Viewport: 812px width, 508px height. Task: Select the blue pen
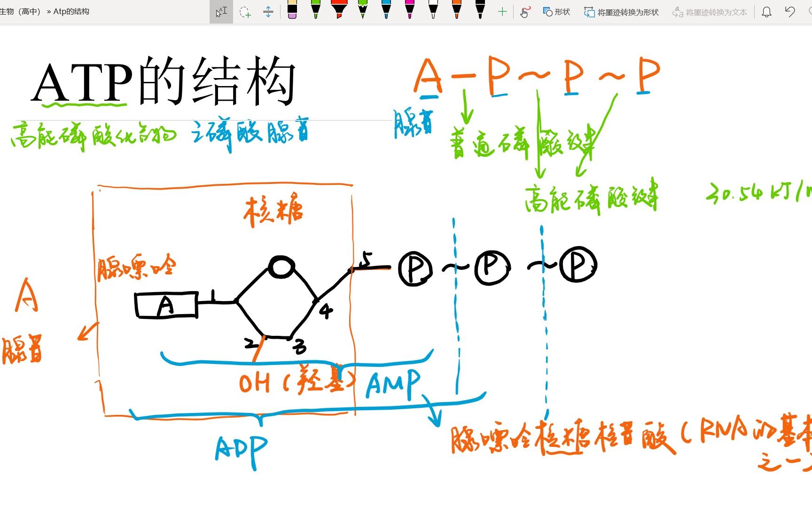coord(386,12)
